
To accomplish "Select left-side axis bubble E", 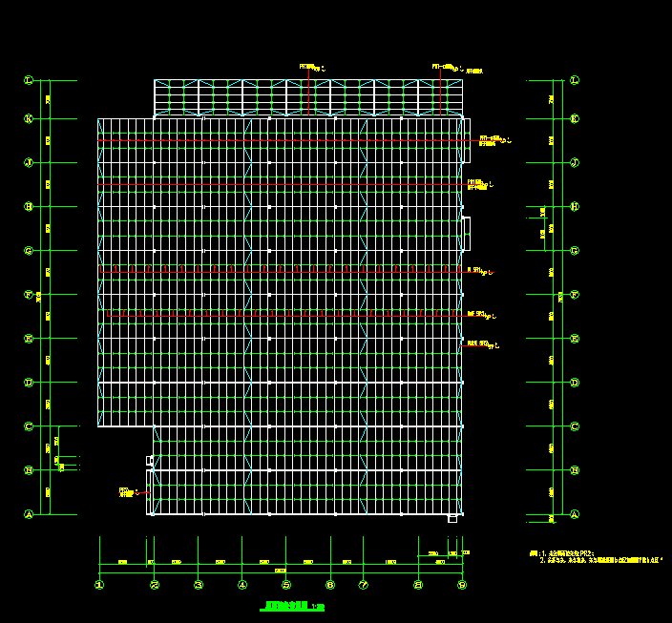I will pyautogui.click(x=29, y=339).
